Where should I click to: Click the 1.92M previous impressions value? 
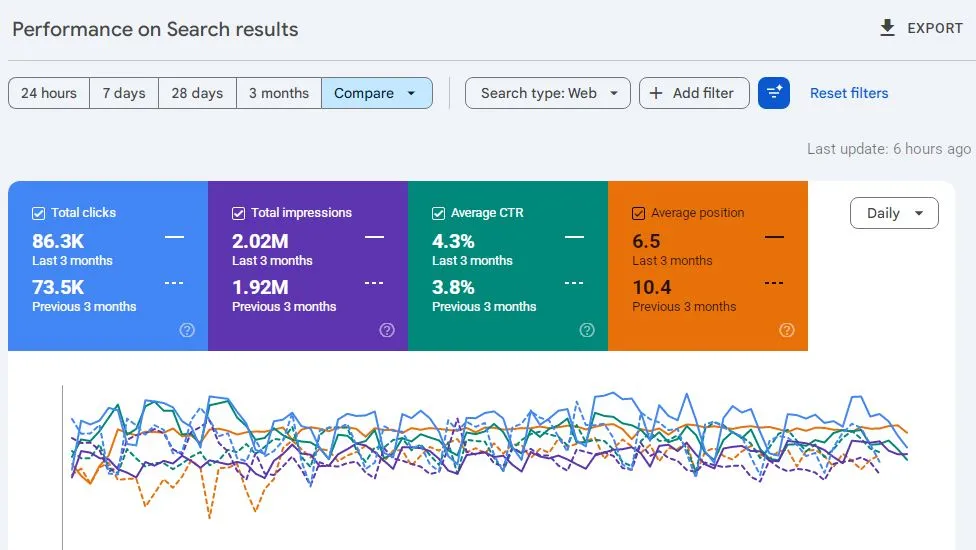tap(260, 287)
